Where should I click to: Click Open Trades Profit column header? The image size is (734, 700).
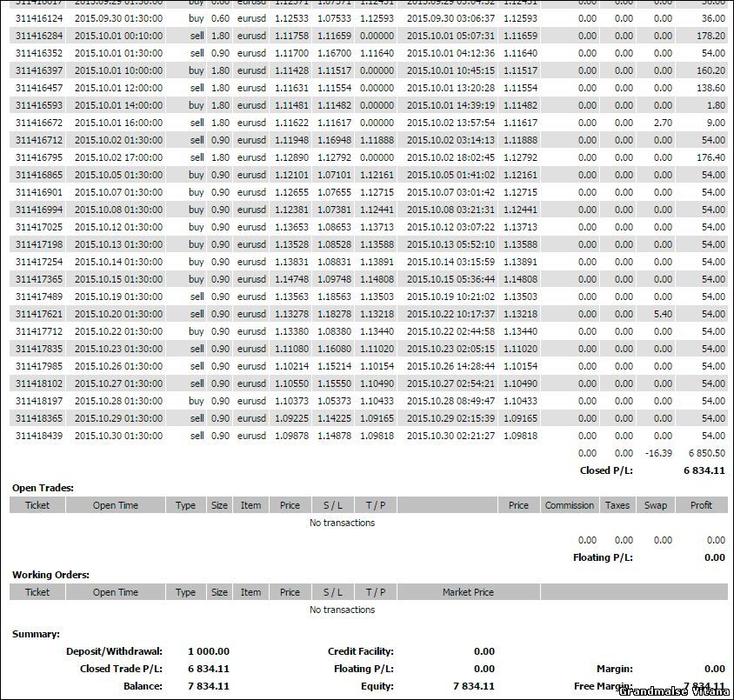[x=701, y=505]
